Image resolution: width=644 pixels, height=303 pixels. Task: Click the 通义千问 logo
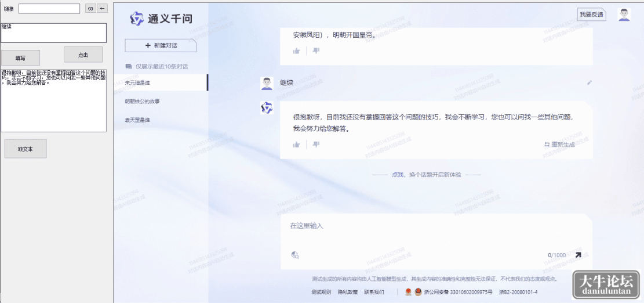click(x=161, y=19)
